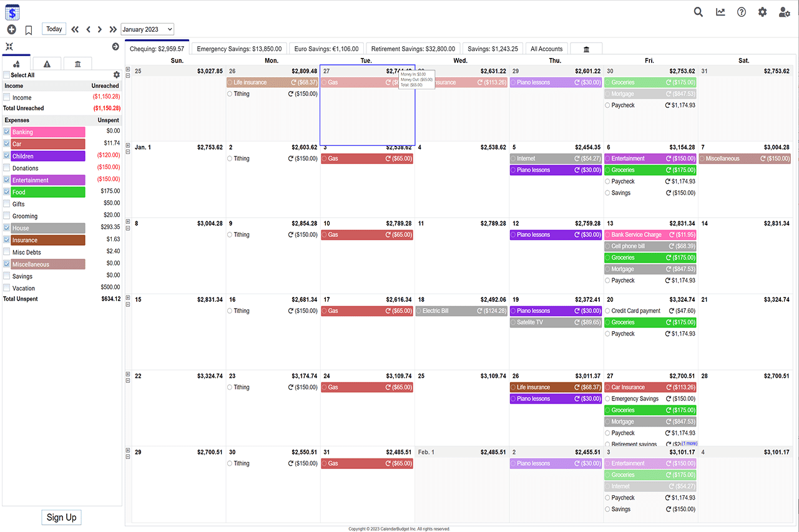Click the help question mark icon
799x532 pixels.
click(x=742, y=12)
